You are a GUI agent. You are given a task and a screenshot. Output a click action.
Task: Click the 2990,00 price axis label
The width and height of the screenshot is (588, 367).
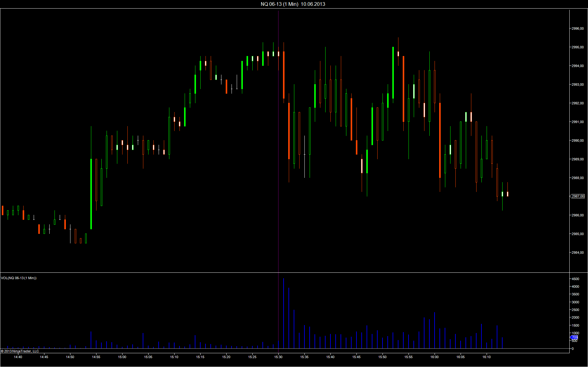(578, 140)
